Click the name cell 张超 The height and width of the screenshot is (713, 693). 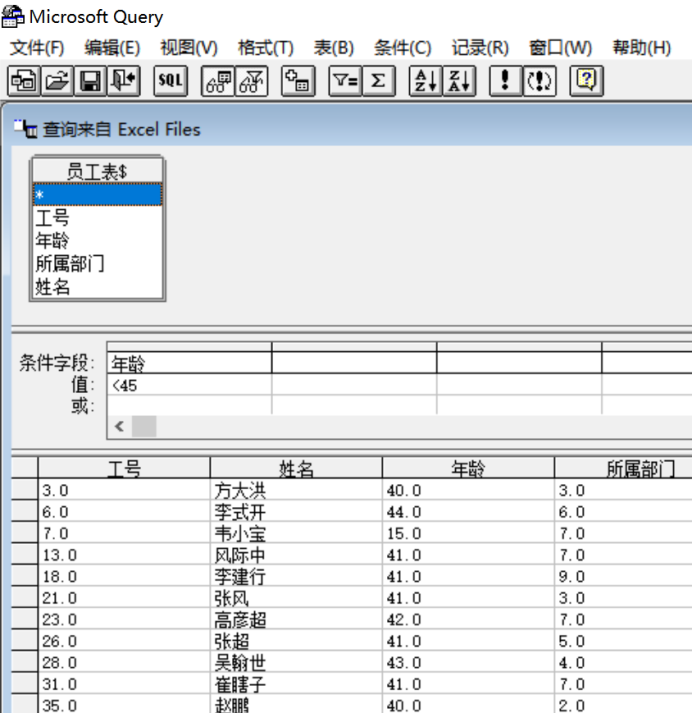click(x=296, y=641)
